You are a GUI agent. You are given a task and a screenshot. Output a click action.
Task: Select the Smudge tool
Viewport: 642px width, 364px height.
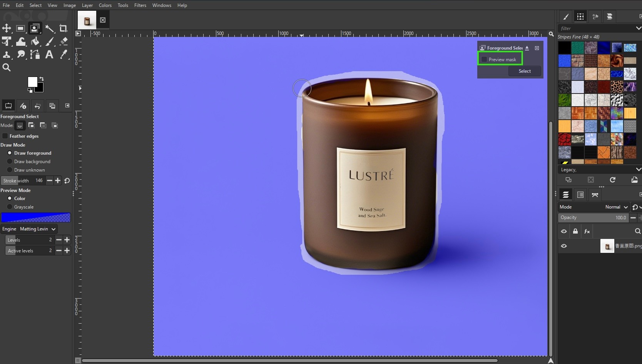20,54
